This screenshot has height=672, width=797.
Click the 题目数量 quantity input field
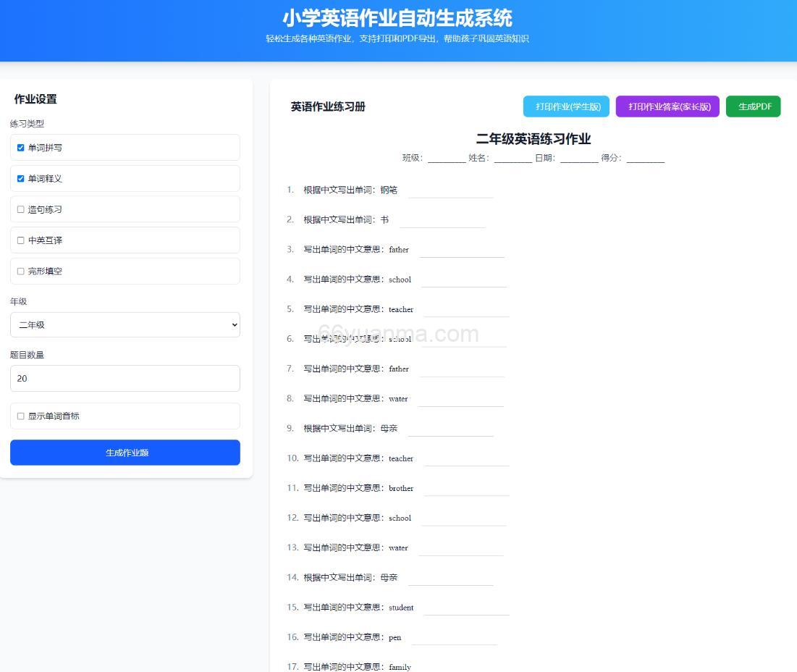(x=125, y=378)
